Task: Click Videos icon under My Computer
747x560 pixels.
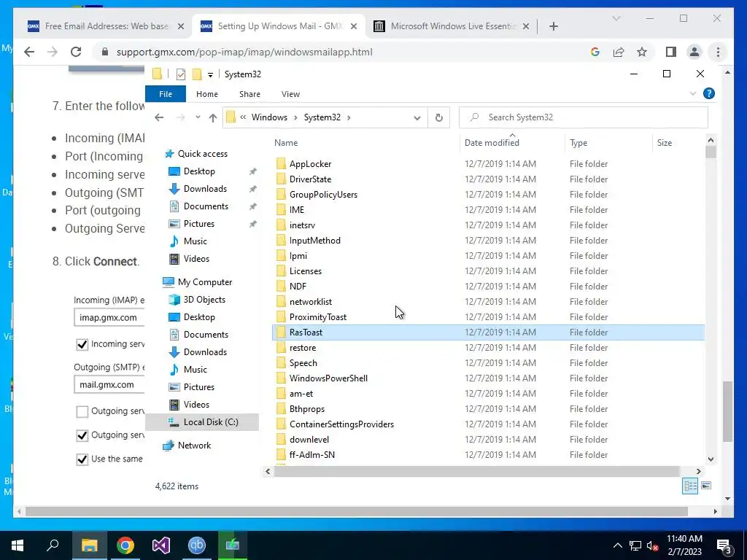Action: [174, 405]
